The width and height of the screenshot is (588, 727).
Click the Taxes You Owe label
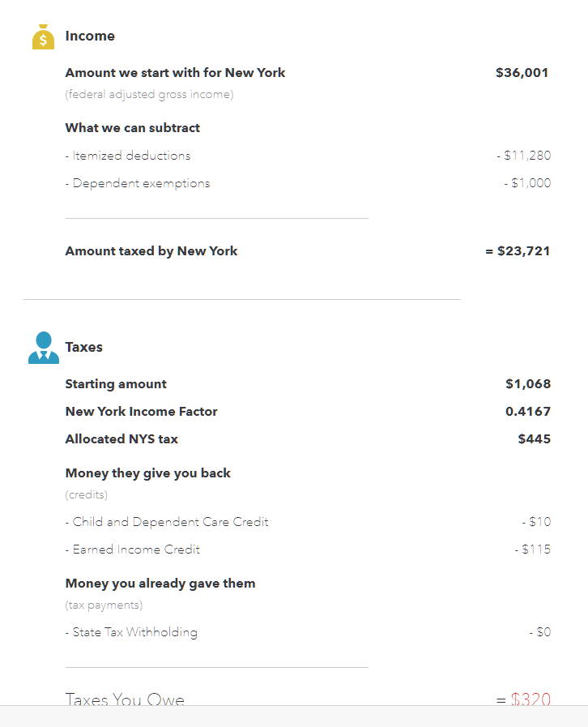click(125, 699)
